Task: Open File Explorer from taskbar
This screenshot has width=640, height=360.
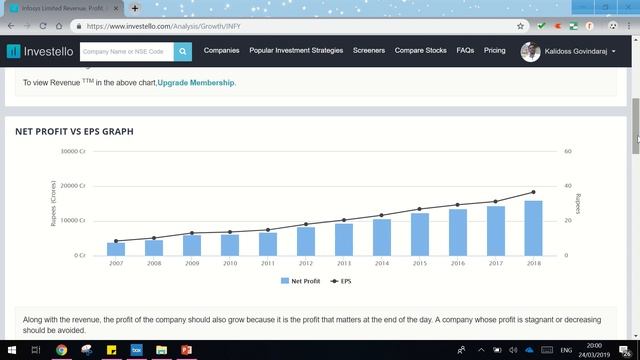Action: click(161, 350)
